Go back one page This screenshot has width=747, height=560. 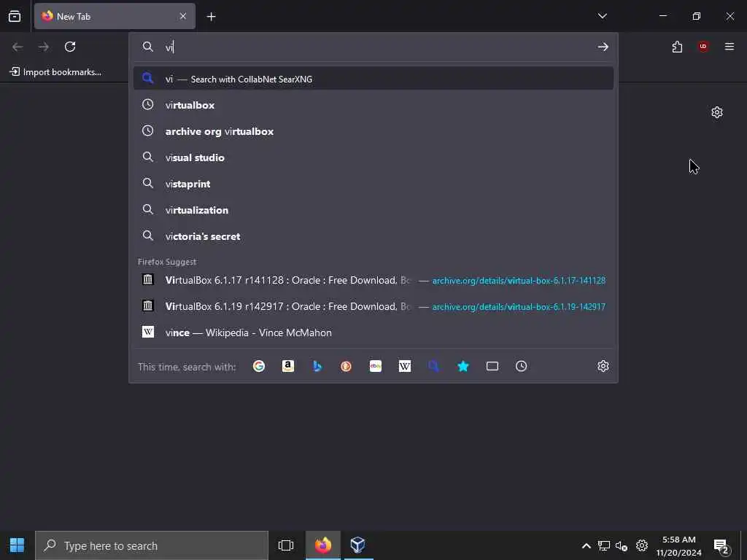coord(18,47)
